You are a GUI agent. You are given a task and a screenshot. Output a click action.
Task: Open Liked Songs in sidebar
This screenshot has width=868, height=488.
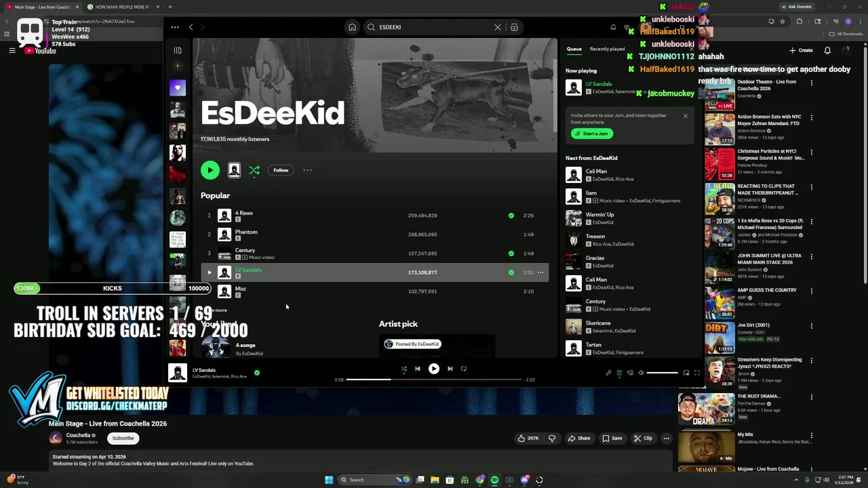pos(178,87)
